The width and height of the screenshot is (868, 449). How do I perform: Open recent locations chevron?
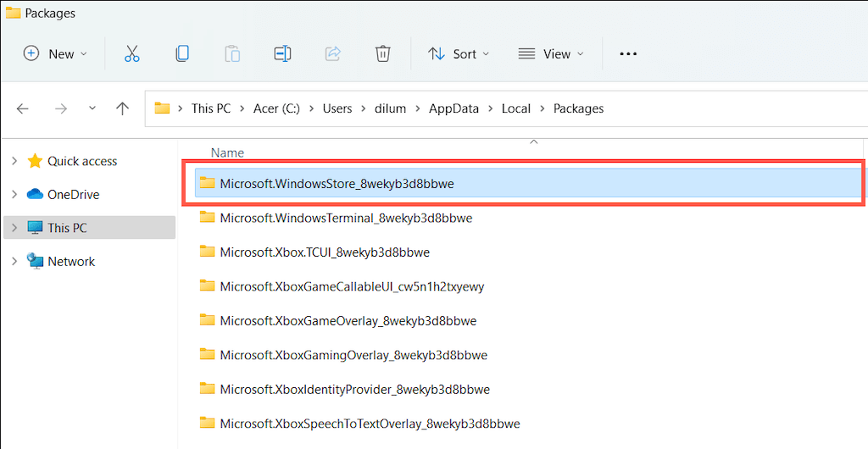click(x=92, y=108)
